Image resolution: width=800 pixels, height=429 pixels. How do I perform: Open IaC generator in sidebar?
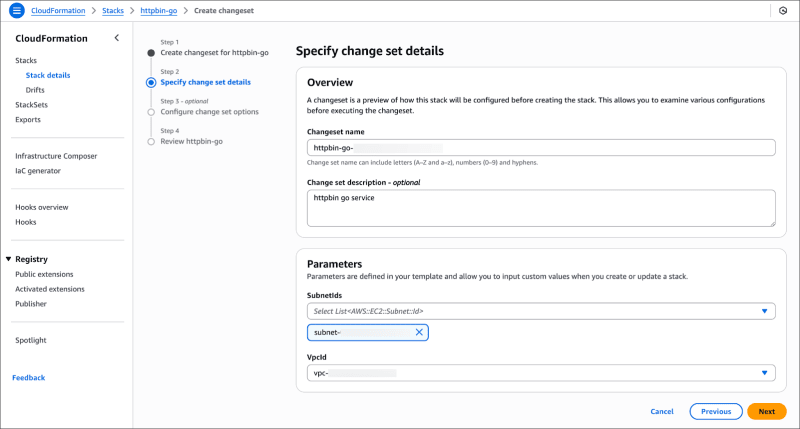(x=38, y=171)
